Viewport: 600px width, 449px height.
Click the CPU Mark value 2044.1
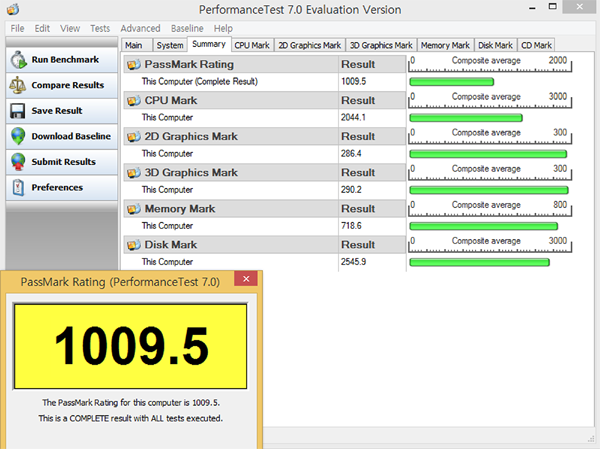coord(353,118)
